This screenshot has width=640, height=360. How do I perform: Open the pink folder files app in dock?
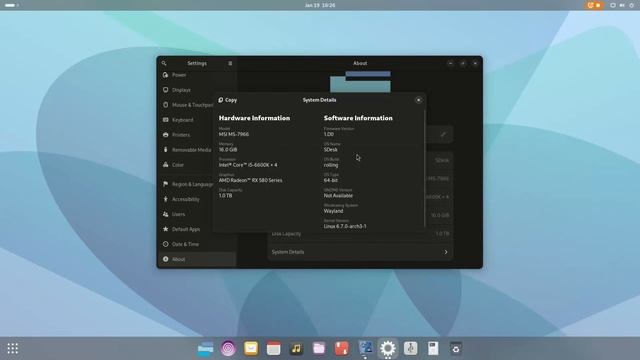coord(319,349)
